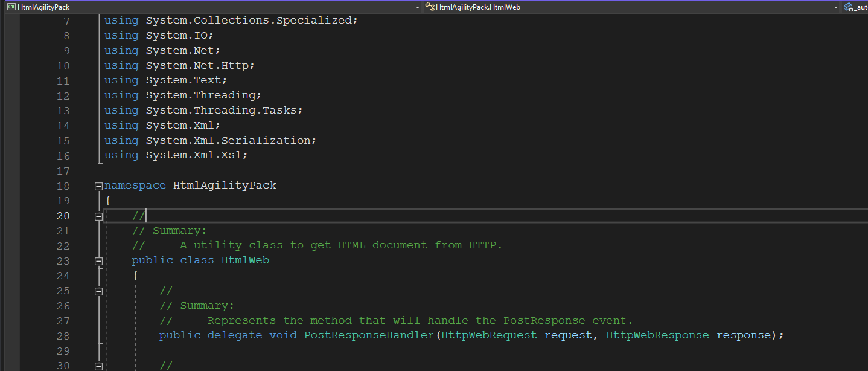Collapse the comment block above class HtmlWeb
Viewport: 868px width, 371px height.
[x=98, y=216]
